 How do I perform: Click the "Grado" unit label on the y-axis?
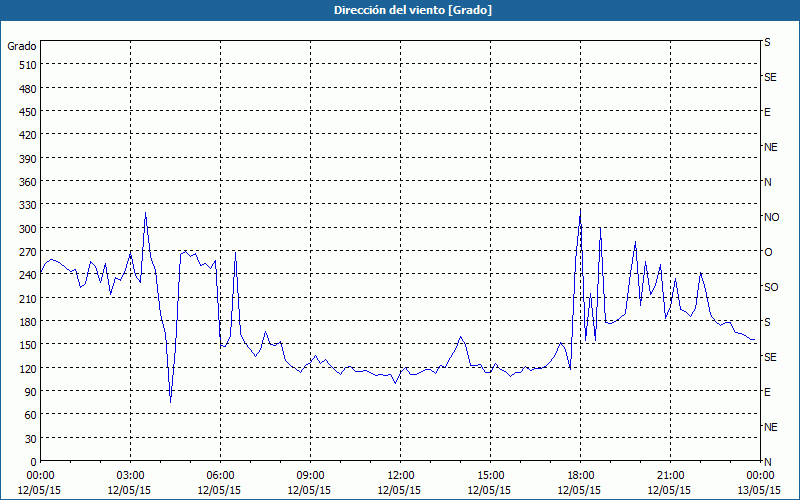[x=22, y=46]
